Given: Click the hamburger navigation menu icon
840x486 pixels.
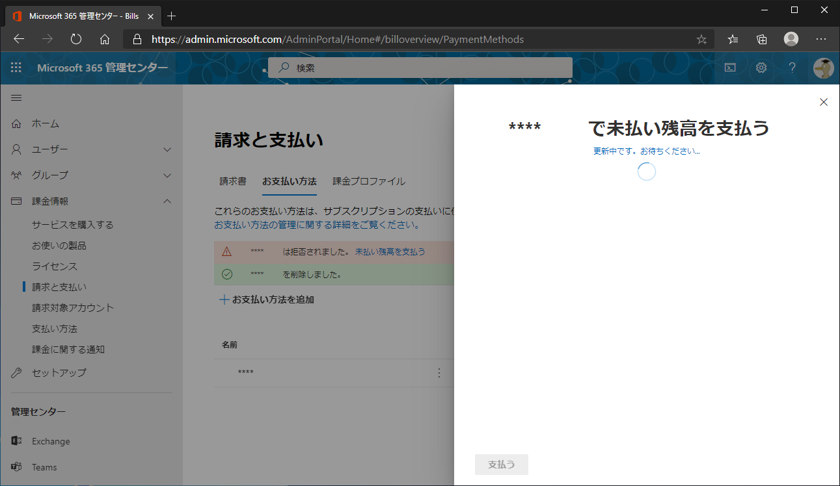Looking at the screenshot, I should coord(17,98).
